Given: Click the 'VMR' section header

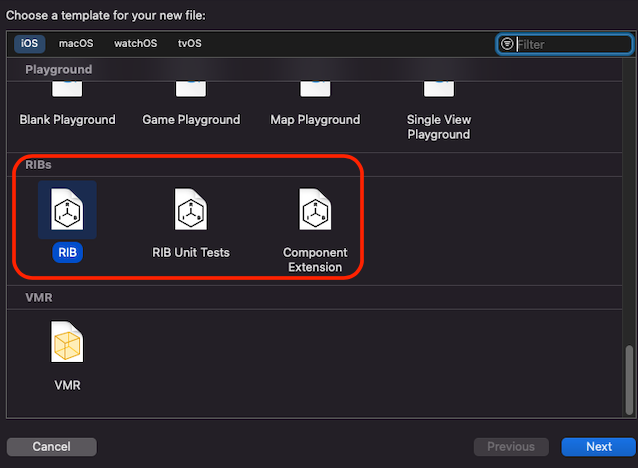Looking at the screenshot, I should click(39, 298).
